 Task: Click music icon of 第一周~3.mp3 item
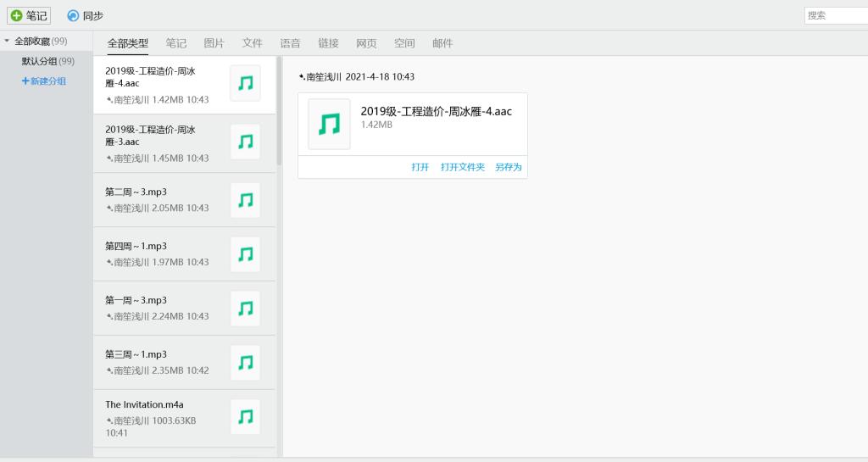[245, 309]
